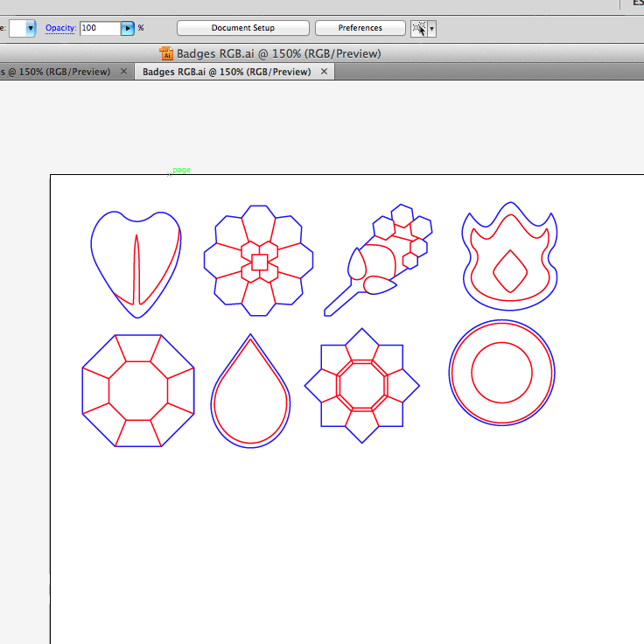Click the Document Setup button
This screenshot has height=644, width=644.
242,28
